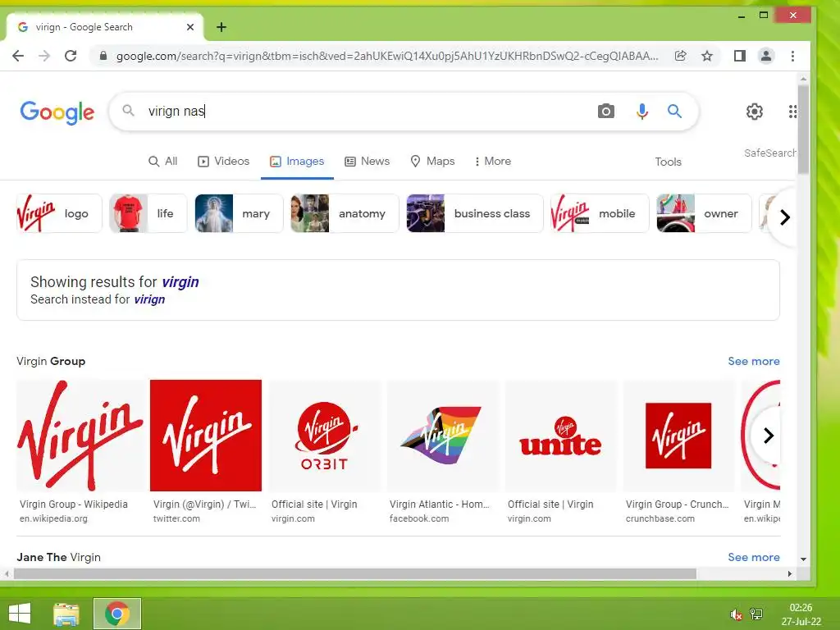840x630 pixels.
Task: Go back to the previous page
Action: pyautogui.click(x=18, y=56)
